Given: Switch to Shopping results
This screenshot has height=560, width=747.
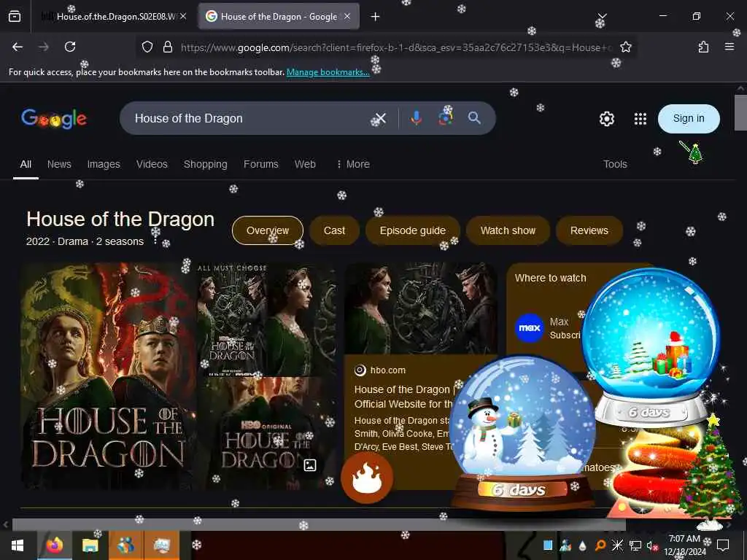Looking at the screenshot, I should pyautogui.click(x=205, y=164).
